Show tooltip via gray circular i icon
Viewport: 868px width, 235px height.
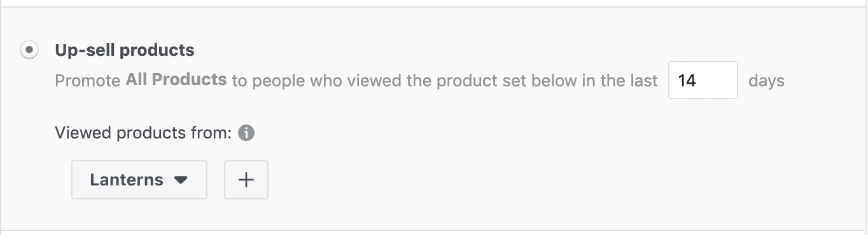(x=246, y=133)
